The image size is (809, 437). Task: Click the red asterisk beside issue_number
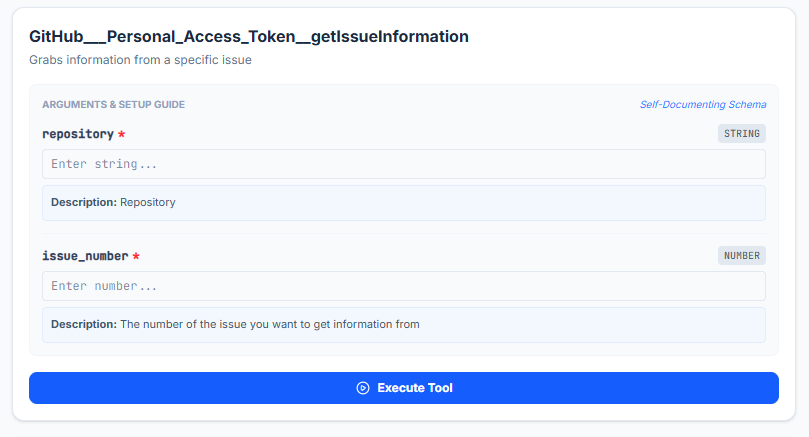point(136,256)
